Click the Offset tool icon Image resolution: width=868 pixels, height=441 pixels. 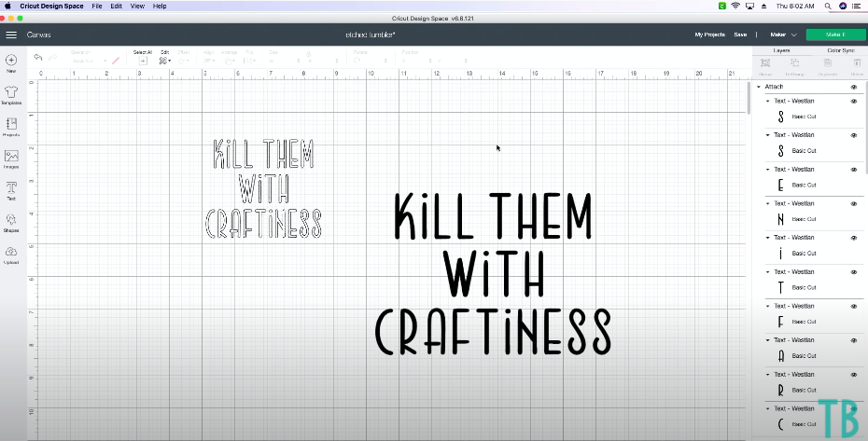(x=183, y=61)
